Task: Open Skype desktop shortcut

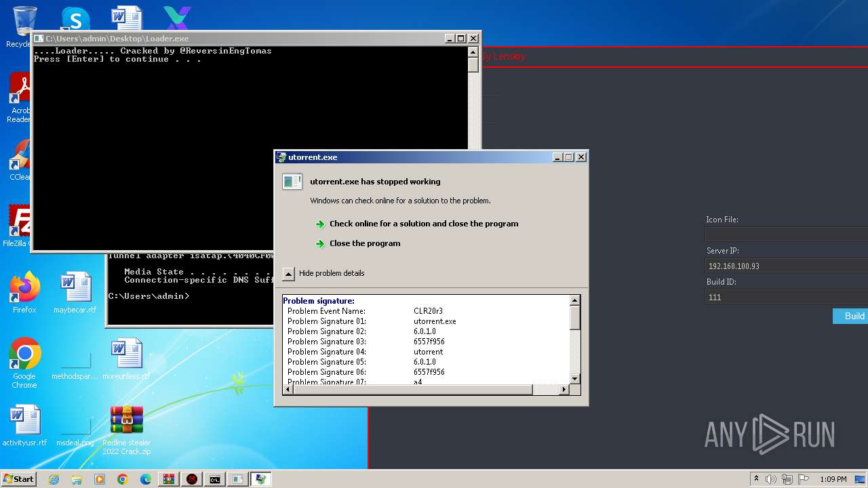Action: tap(75, 20)
